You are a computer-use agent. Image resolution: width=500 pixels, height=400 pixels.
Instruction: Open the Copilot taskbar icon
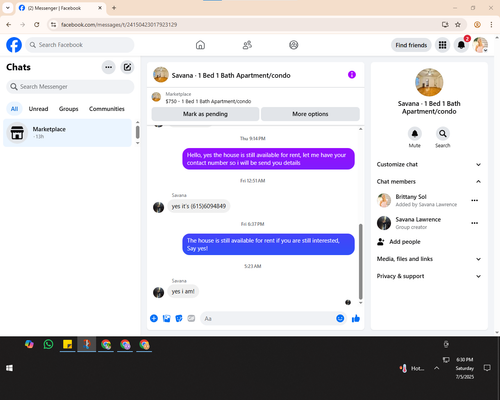29,344
